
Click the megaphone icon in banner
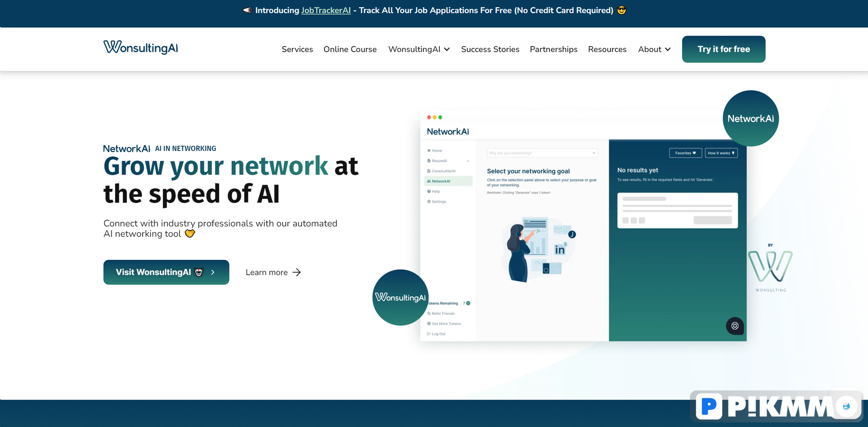pos(247,10)
